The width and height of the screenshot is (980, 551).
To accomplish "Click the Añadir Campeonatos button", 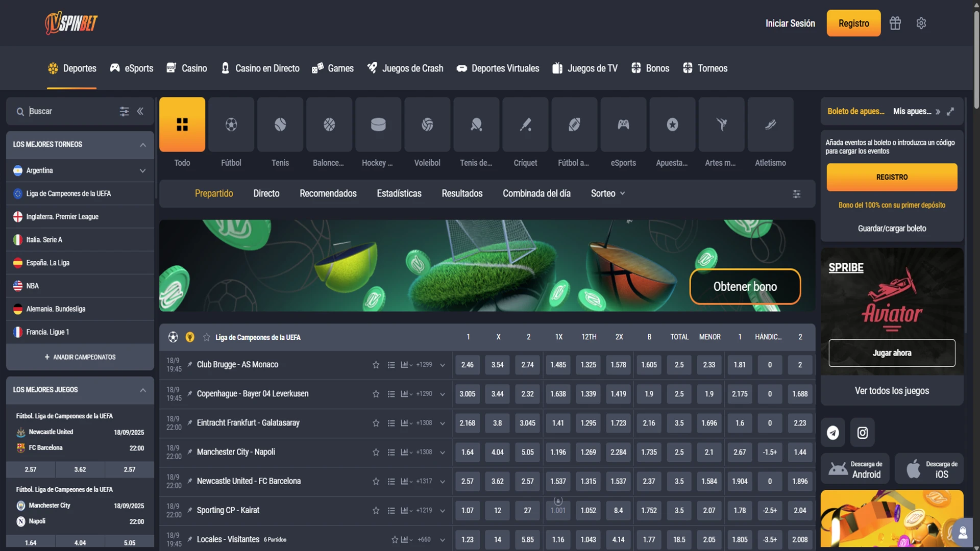I will (x=80, y=357).
